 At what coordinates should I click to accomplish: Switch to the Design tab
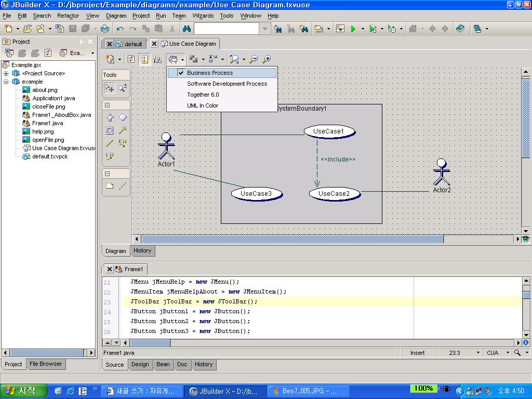coord(140,364)
